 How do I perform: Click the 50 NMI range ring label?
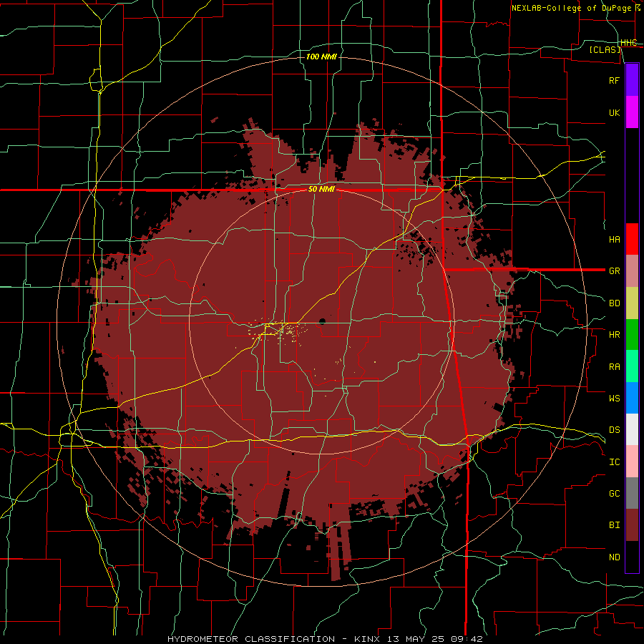click(321, 190)
